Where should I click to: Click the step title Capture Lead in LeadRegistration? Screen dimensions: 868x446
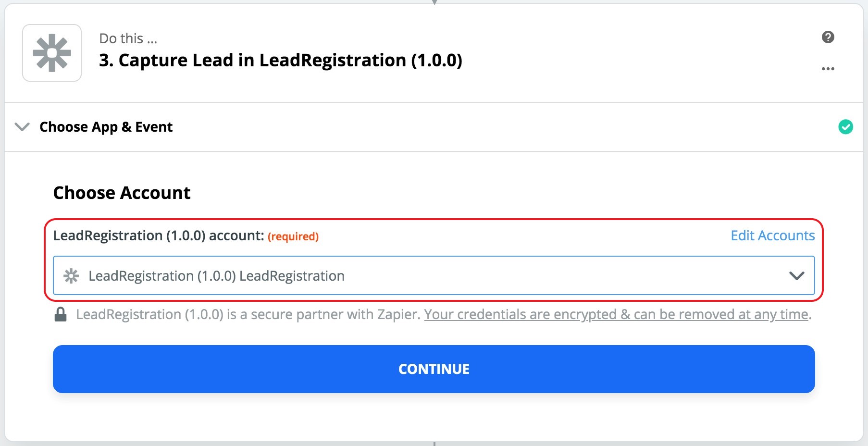(x=280, y=61)
